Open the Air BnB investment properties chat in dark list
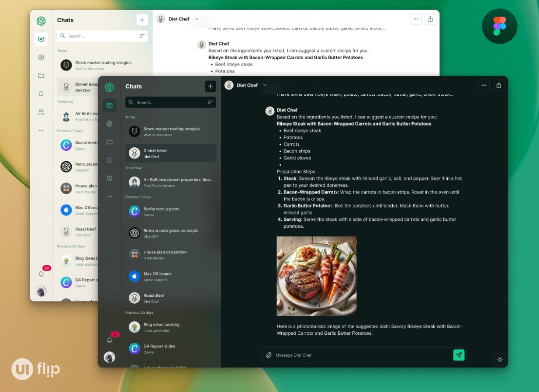539x392 pixels. click(x=171, y=182)
